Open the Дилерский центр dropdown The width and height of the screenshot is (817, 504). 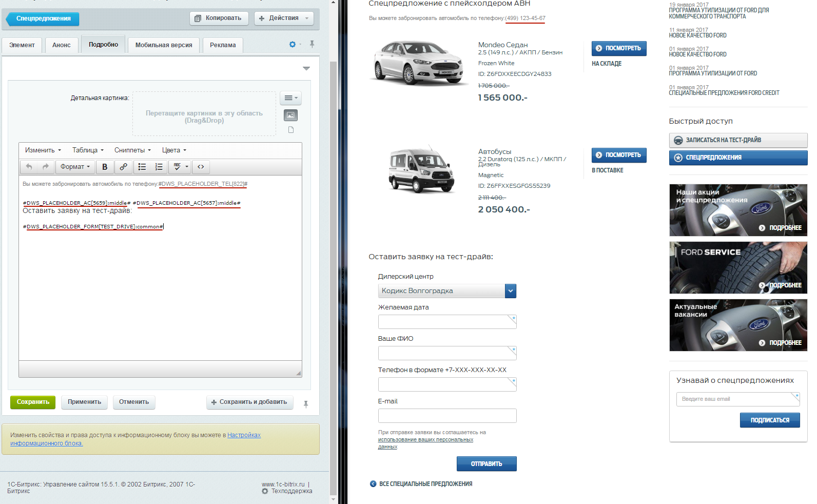point(447,290)
